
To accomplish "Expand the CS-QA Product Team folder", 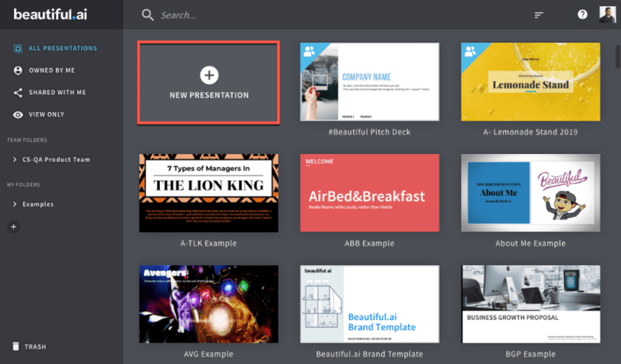I will tap(15, 160).
